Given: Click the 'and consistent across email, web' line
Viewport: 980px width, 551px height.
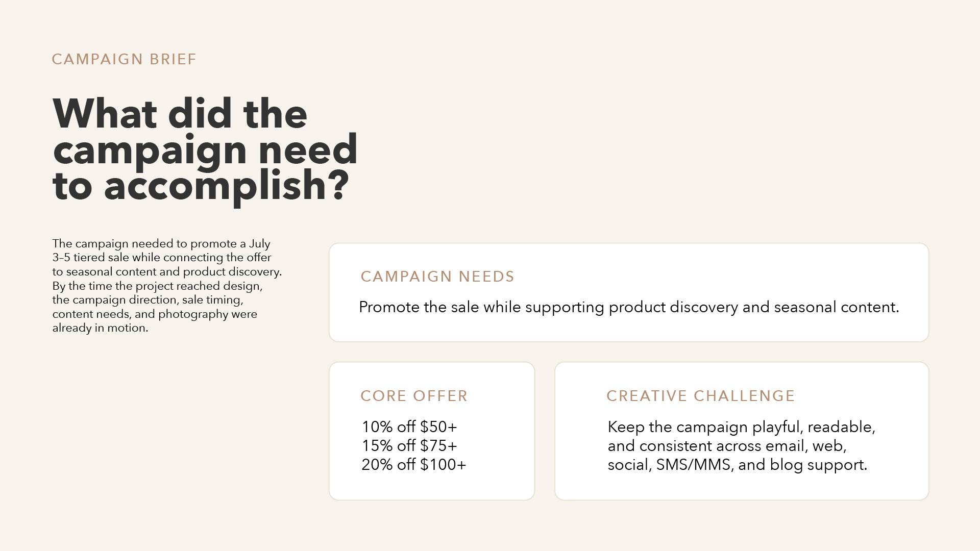Looking at the screenshot, I should (x=727, y=446).
